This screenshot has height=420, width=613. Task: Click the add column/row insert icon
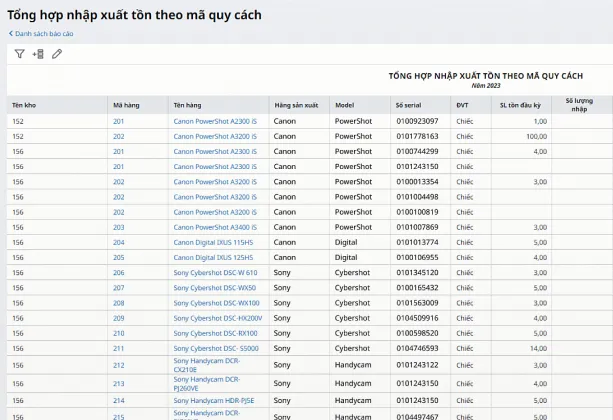(x=38, y=54)
